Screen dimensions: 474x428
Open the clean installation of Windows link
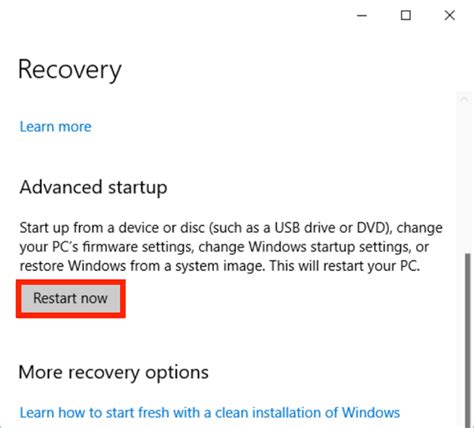210,412
